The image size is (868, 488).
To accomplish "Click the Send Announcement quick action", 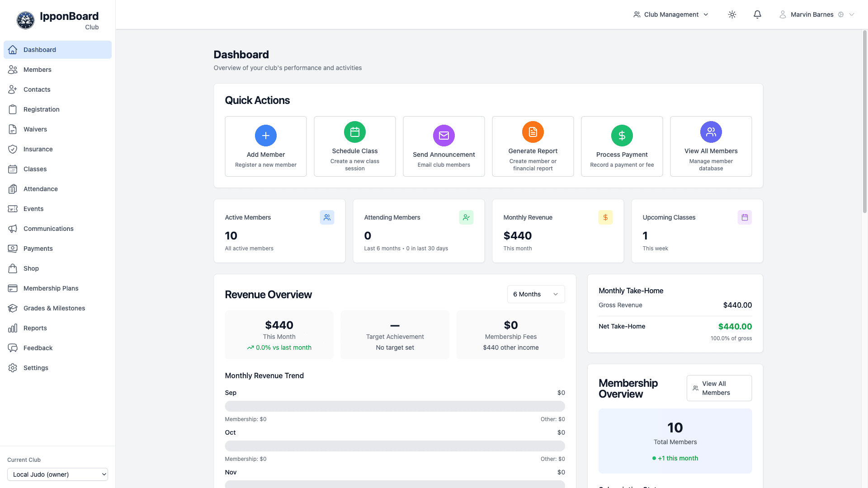I will (443, 146).
